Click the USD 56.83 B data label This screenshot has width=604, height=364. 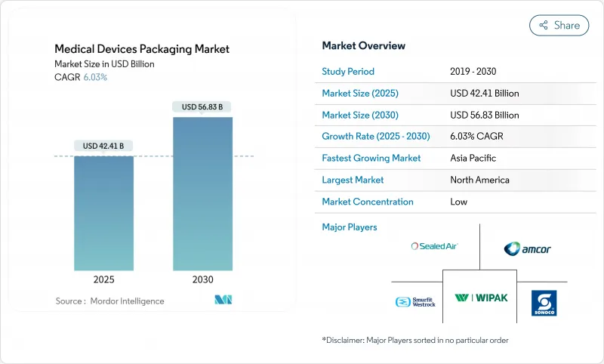[202, 107]
